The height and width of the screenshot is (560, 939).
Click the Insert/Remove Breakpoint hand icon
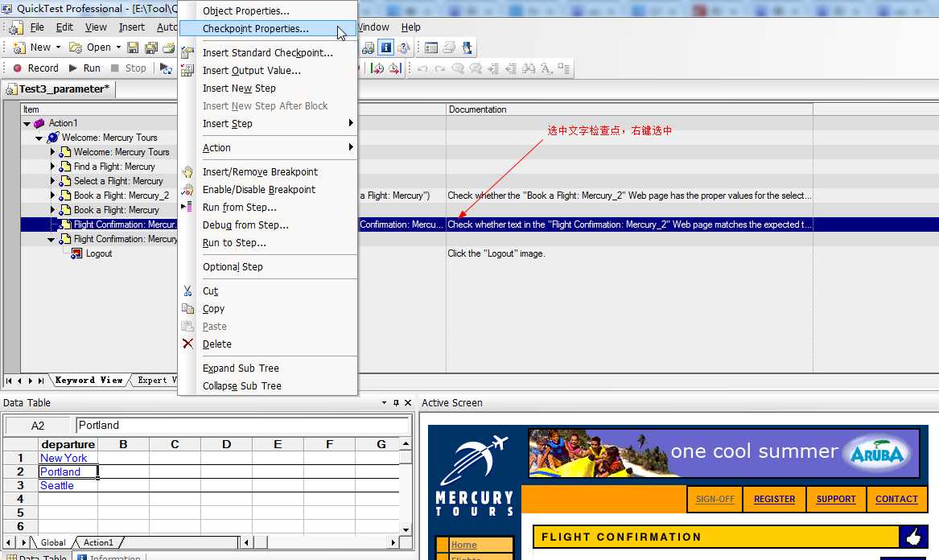click(188, 172)
